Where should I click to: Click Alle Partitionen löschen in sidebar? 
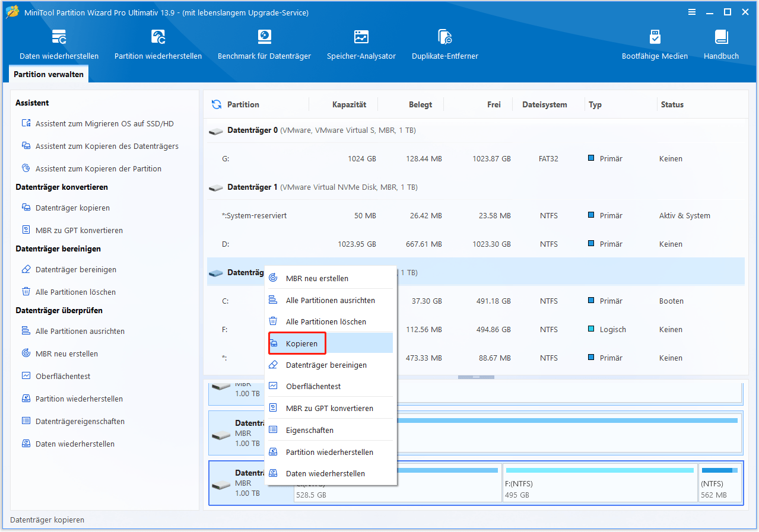point(68,292)
